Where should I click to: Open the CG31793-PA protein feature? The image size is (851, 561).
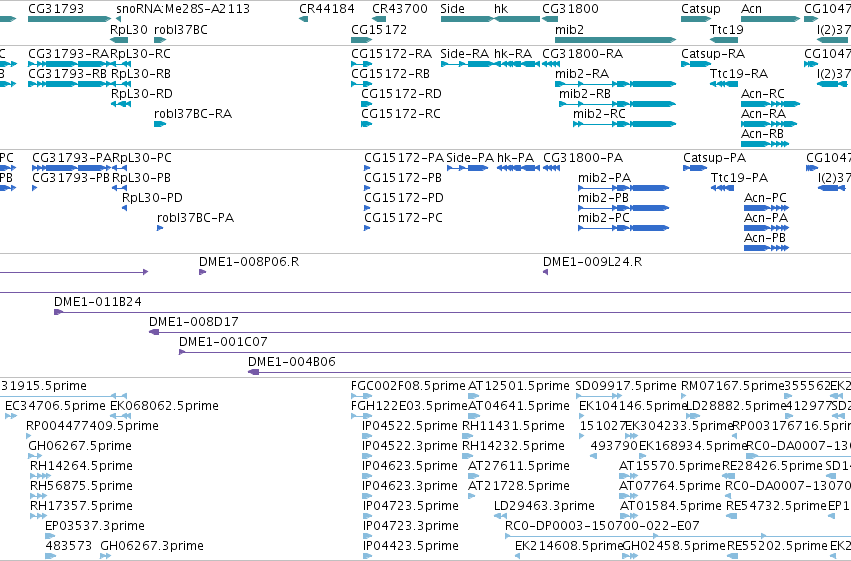point(72,168)
